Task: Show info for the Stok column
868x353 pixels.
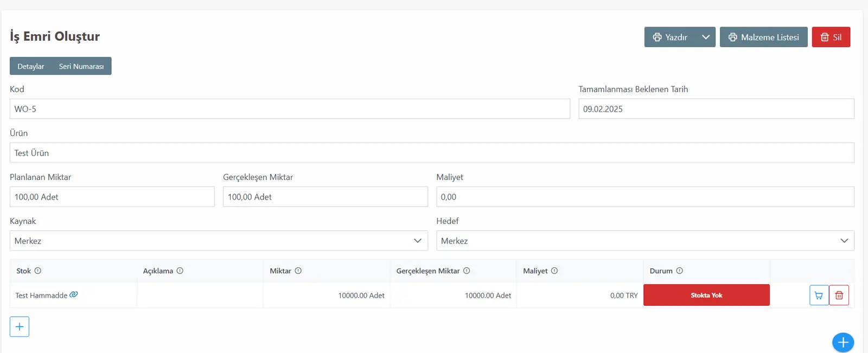Action: point(38,271)
